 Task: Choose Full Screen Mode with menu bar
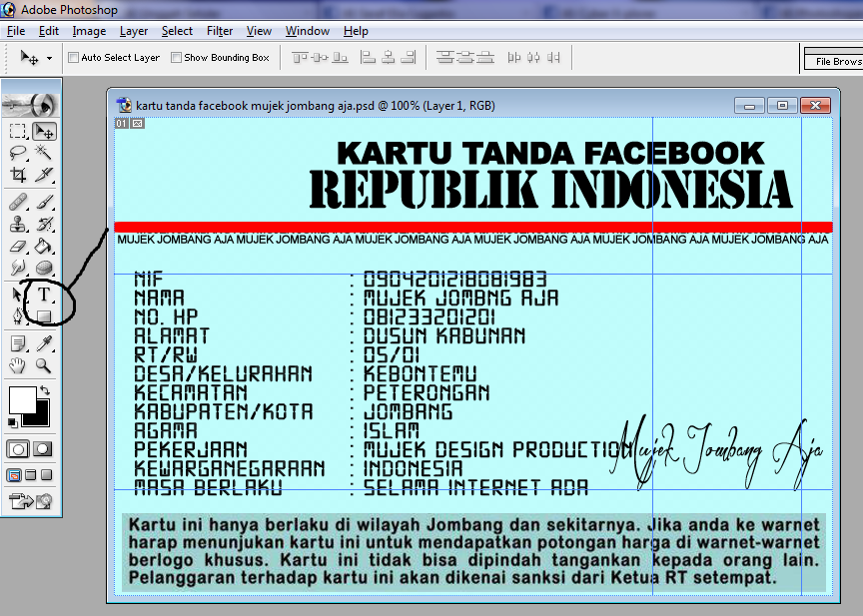point(31,474)
